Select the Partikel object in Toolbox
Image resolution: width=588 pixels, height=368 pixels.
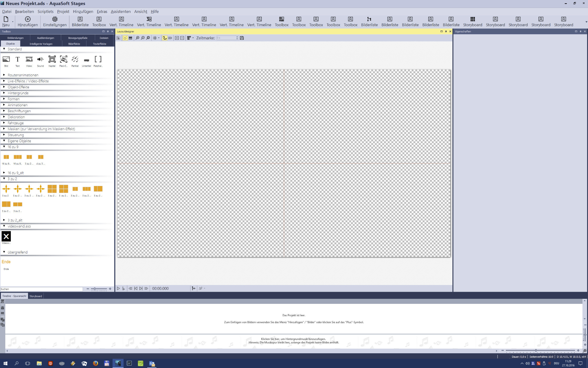[x=75, y=60]
